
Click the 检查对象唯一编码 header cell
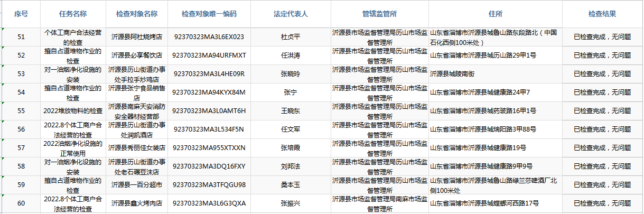[x=209, y=14]
